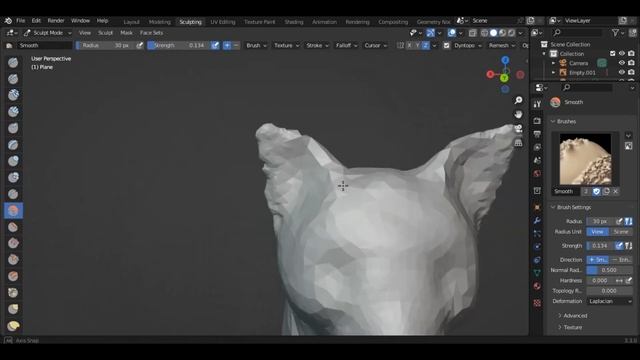Viewport: 640px width, 360px height.
Task: Select the Pinch brush tool
Action: (13, 293)
